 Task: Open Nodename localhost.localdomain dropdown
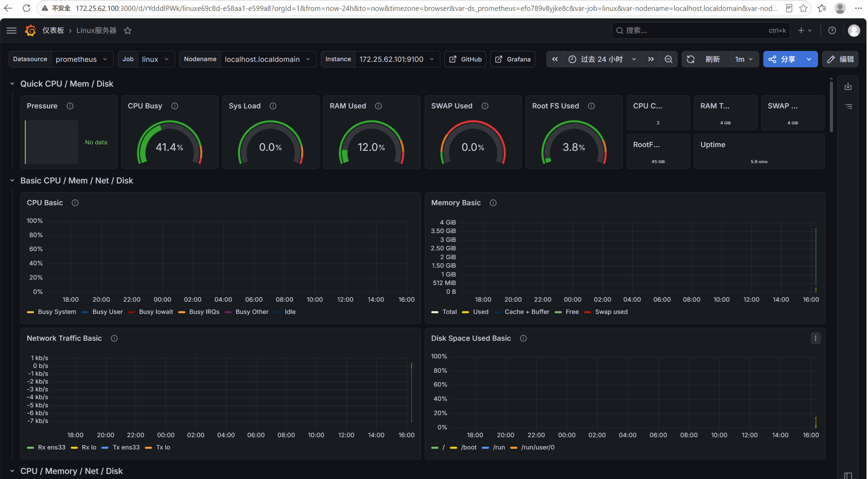point(268,59)
